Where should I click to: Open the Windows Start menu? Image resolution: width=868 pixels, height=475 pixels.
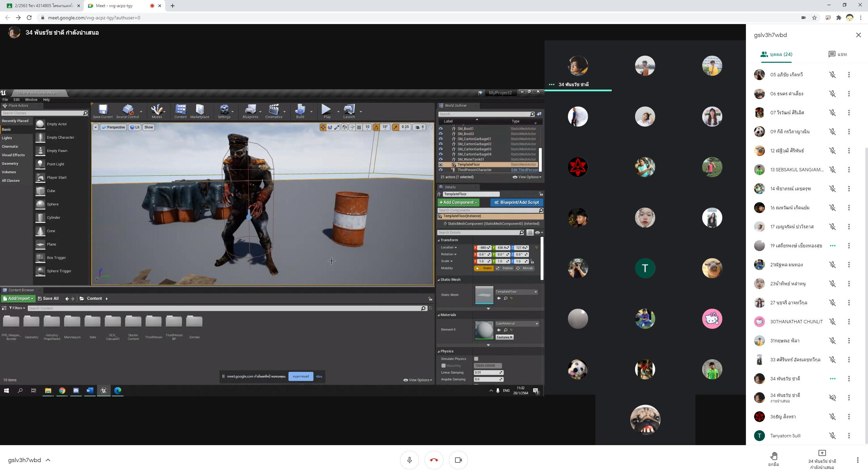point(6,391)
